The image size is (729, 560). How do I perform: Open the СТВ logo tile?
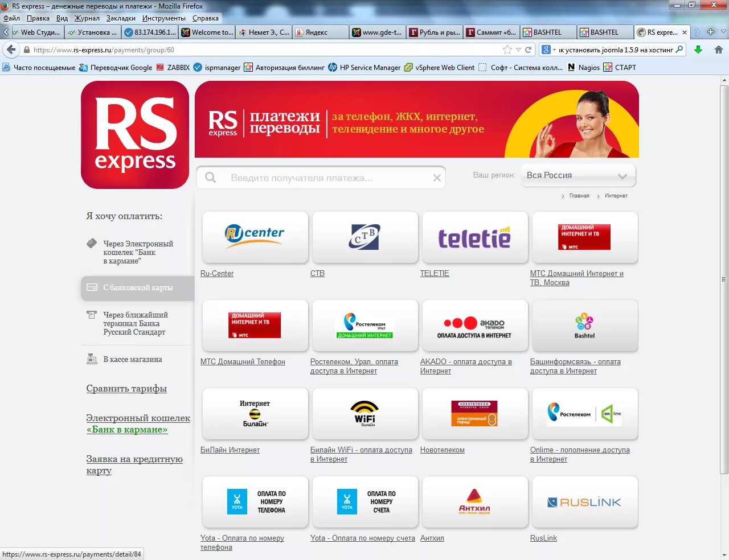365,237
